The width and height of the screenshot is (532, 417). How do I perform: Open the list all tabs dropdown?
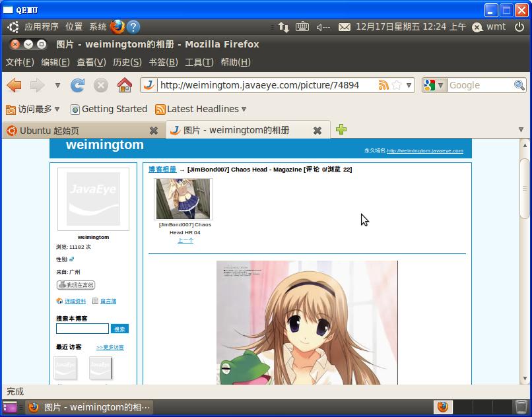coord(521,129)
